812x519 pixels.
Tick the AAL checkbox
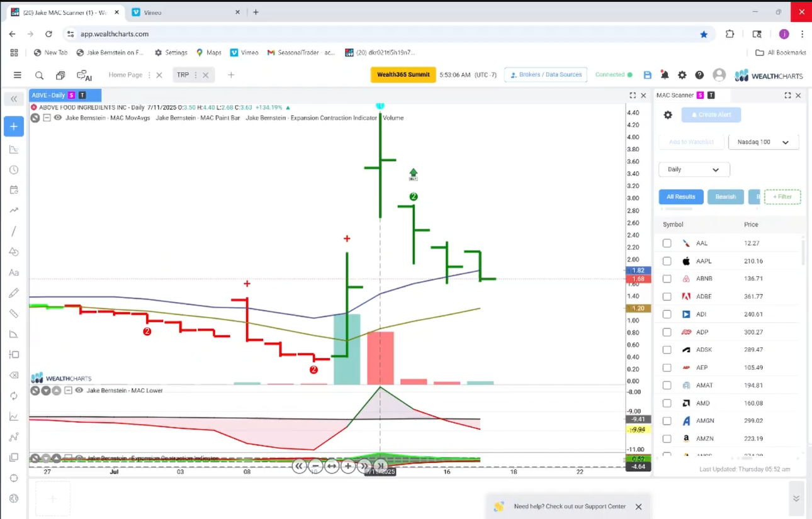667,243
